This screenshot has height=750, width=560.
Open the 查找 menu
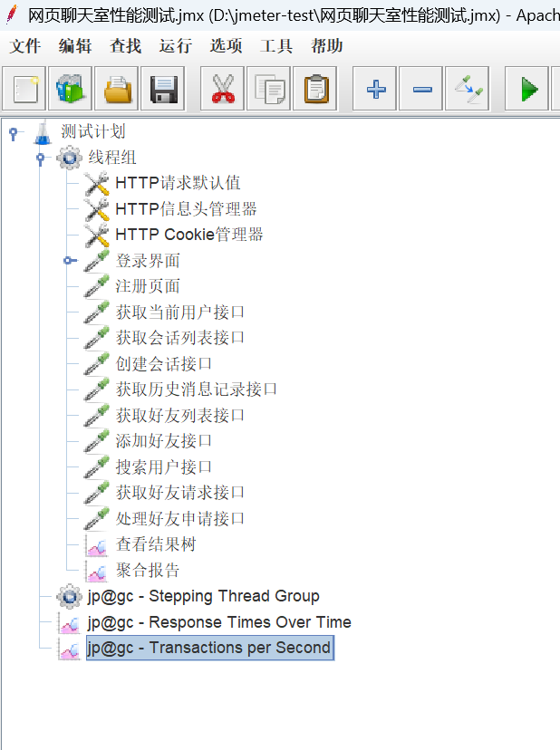125,46
